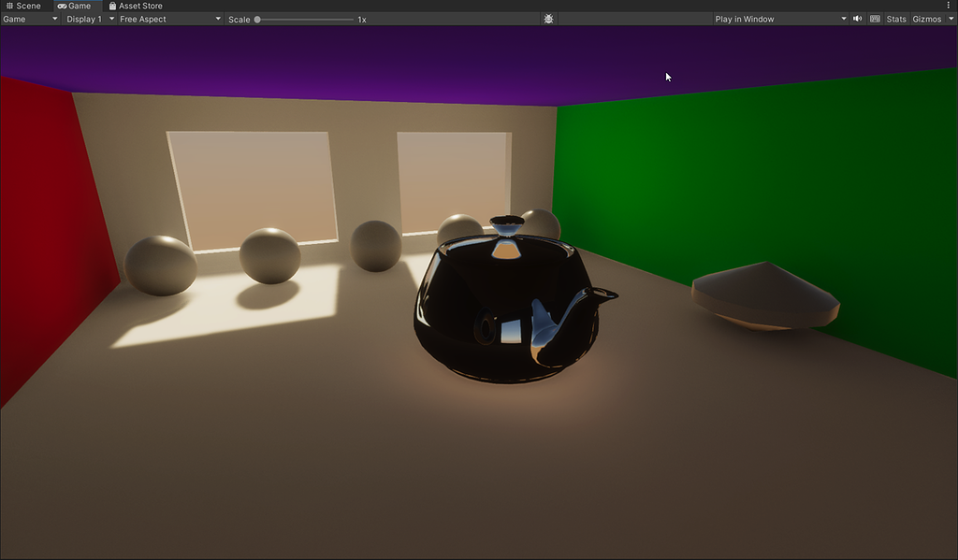Open the Game view mode dropdown on the far left

pyautogui.click(x=28, y=18)
